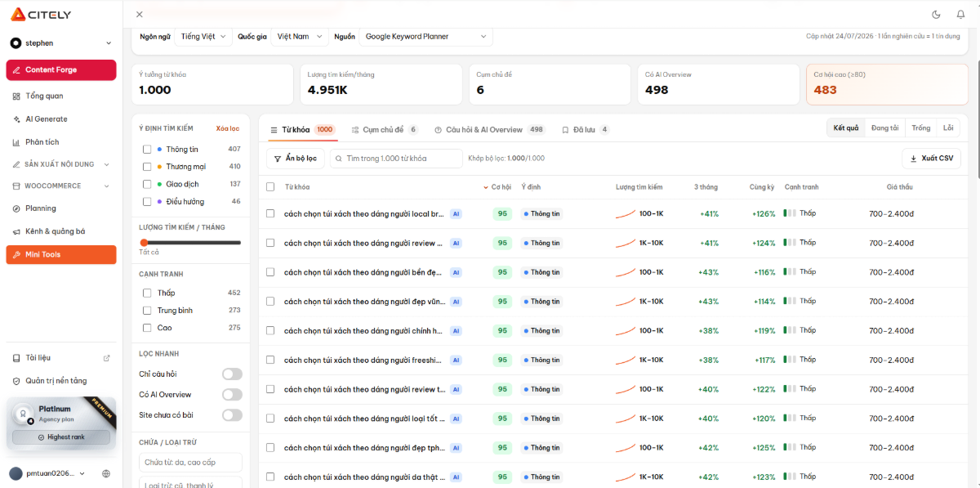Check the Giao dịch intent filter
This screenshot has width=980, height=488.
click(x=147, y=185)
